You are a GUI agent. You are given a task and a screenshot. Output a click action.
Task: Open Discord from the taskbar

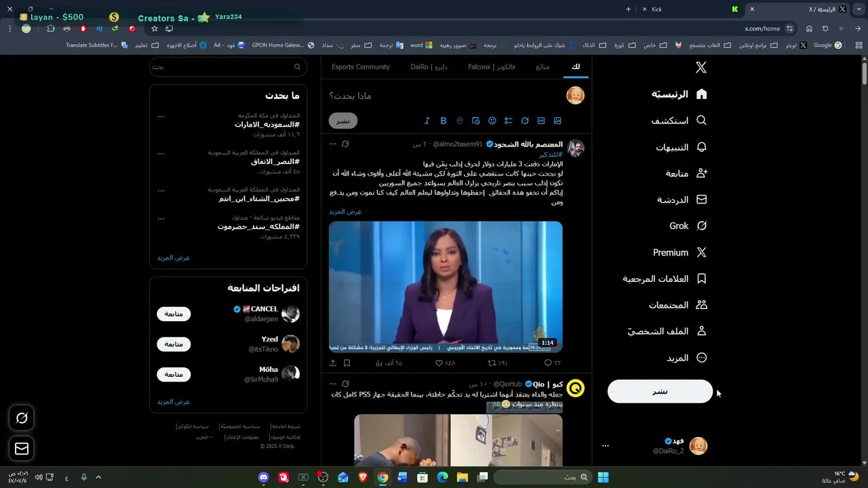264,477
